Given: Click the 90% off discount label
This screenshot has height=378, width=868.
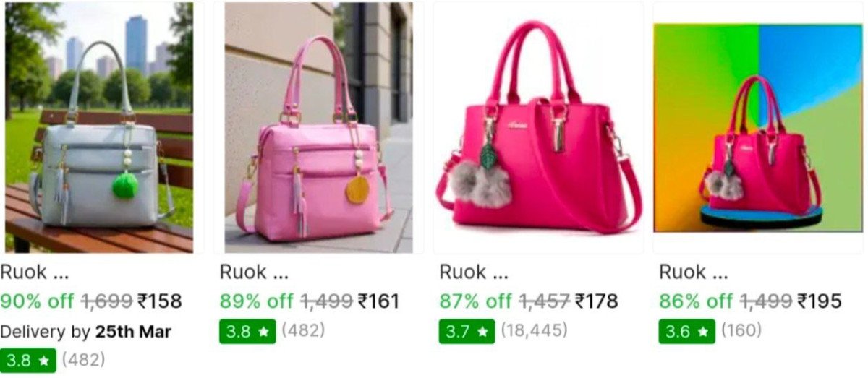Looking at the screenshot, I should point(37,301).
